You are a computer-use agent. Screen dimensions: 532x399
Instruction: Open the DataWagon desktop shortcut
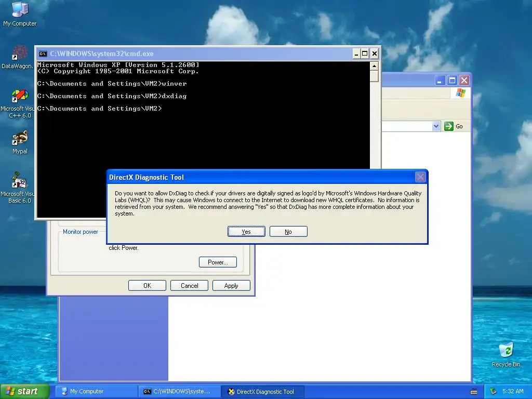coord(17,57)
